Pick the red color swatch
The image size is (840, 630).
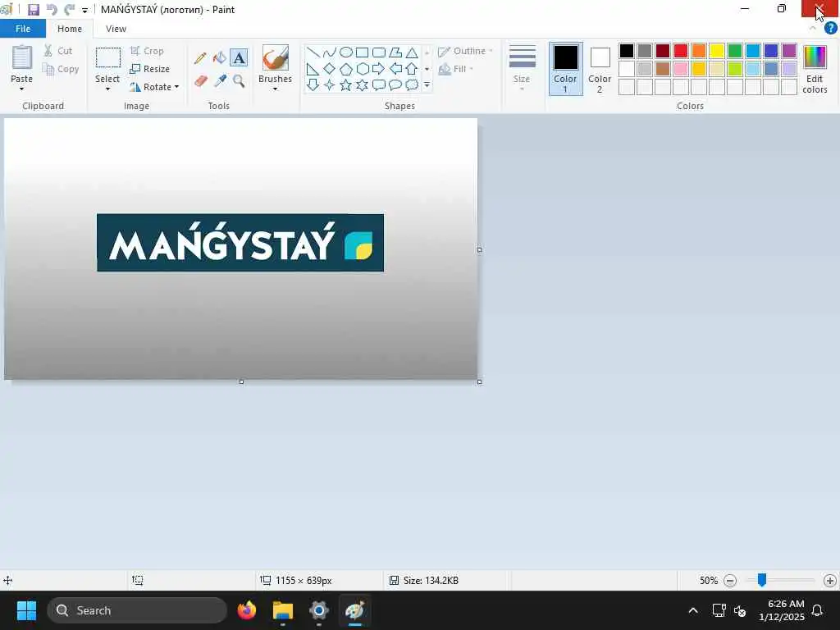[x=681, y=51]
